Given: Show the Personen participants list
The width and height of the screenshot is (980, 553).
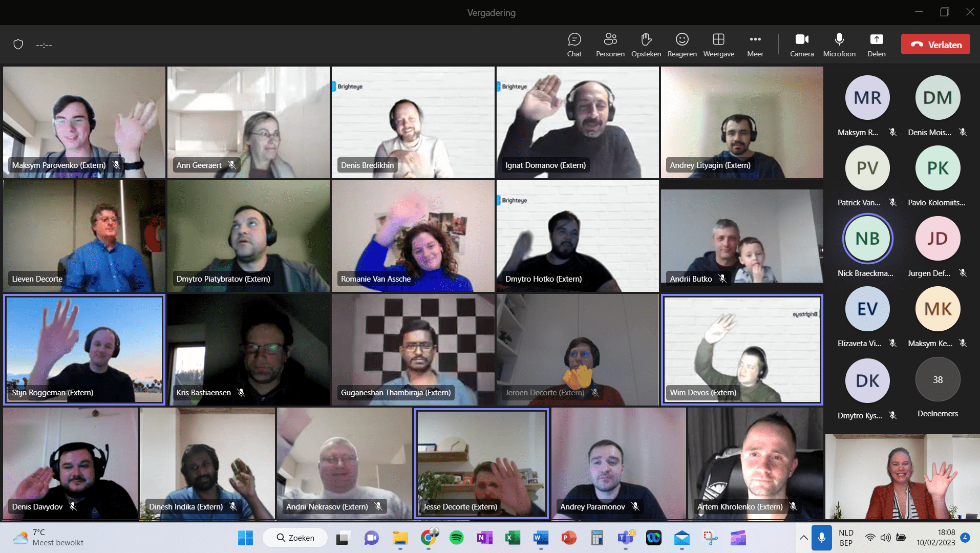Looking at the screenshot, I should [610, 45].
